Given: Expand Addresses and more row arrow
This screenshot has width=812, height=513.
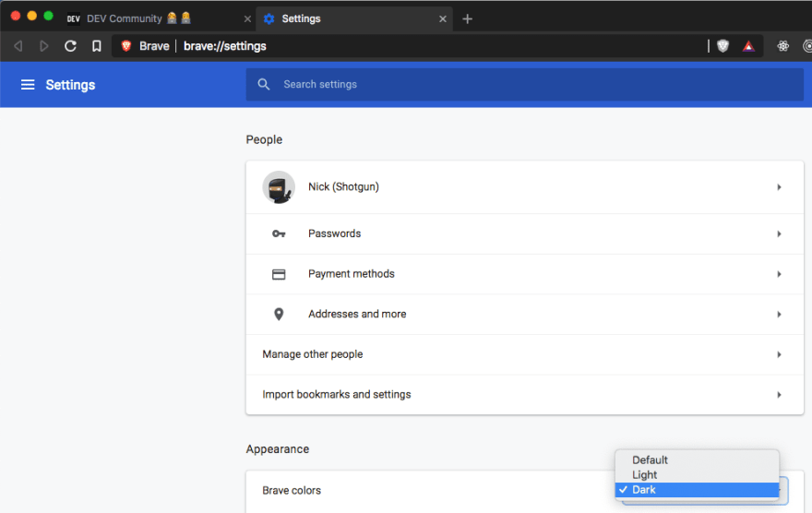Looking at the screenshot, I should 779,315.
